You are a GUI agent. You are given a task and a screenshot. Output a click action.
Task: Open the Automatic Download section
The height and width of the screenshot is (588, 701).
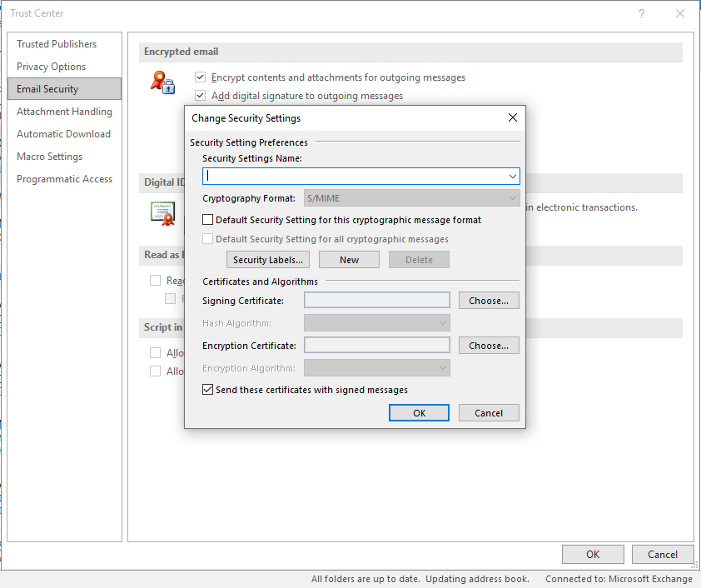tap(64, 134)
